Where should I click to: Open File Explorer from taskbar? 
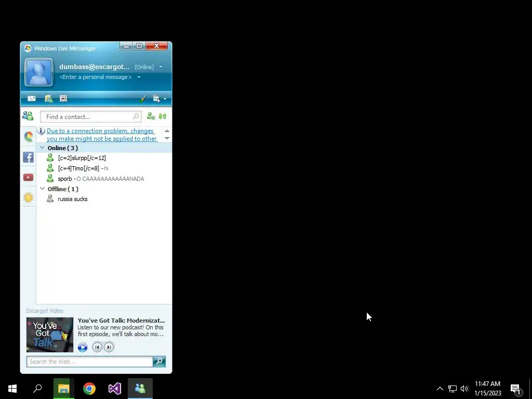click(x=63, y=389)
